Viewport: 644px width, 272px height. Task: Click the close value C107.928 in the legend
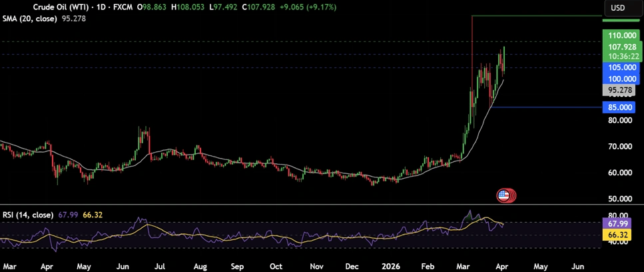258,7
